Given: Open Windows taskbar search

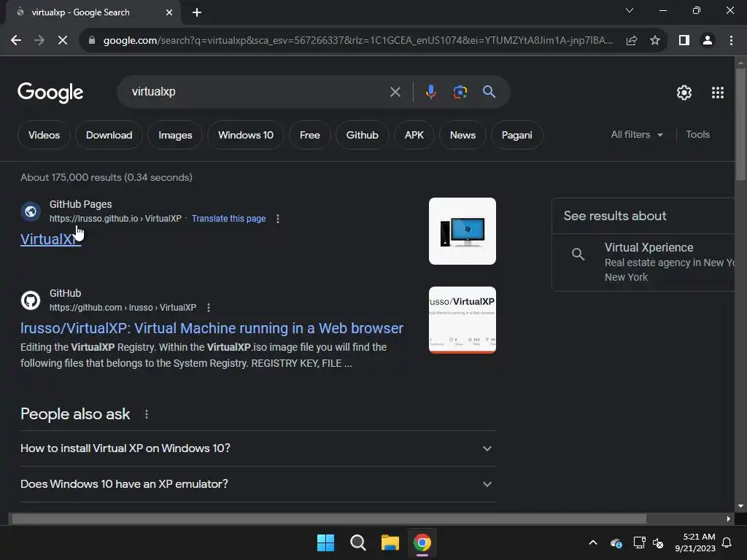Looking at the screenshot, I should point(357,542).
